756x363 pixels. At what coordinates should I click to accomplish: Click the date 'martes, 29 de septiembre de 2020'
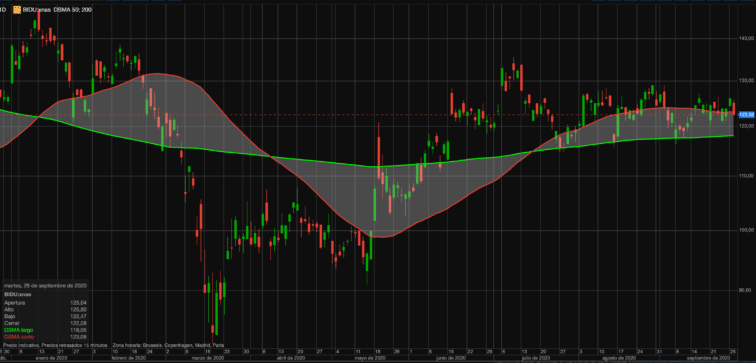(45, 286)
